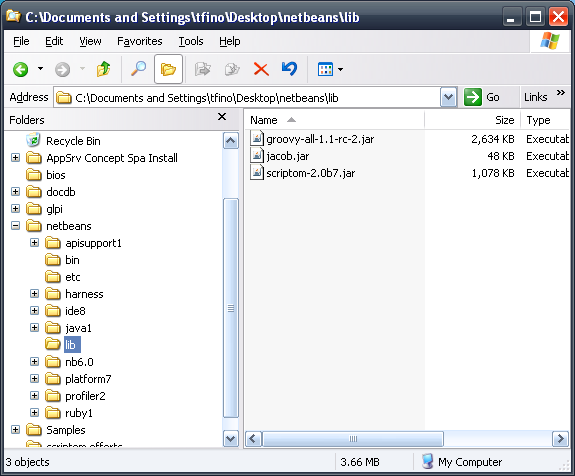
Task: Toggle the Folders pane toolbar button
Action: coord(168,69)
